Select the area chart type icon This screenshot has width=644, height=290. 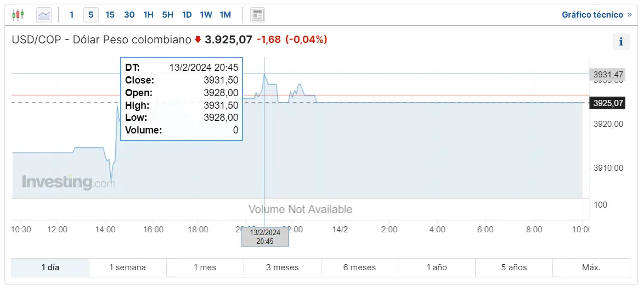click(x=44, y=15)
